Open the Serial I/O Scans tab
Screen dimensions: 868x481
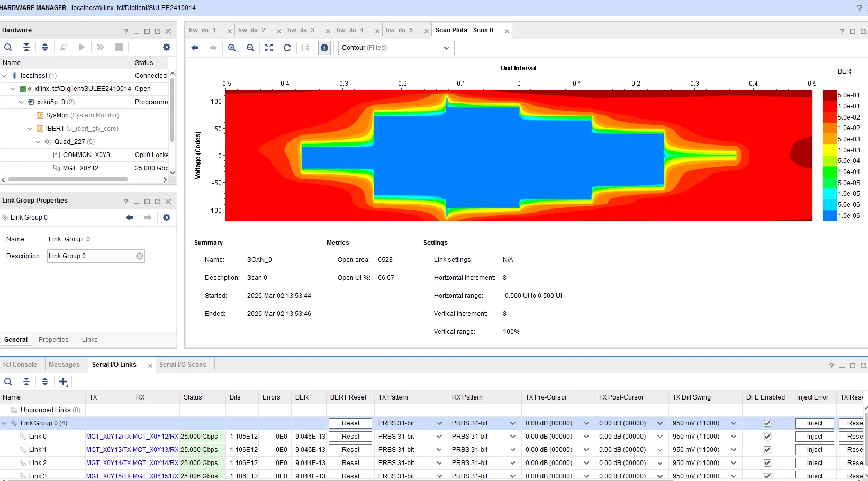[183, 365]
